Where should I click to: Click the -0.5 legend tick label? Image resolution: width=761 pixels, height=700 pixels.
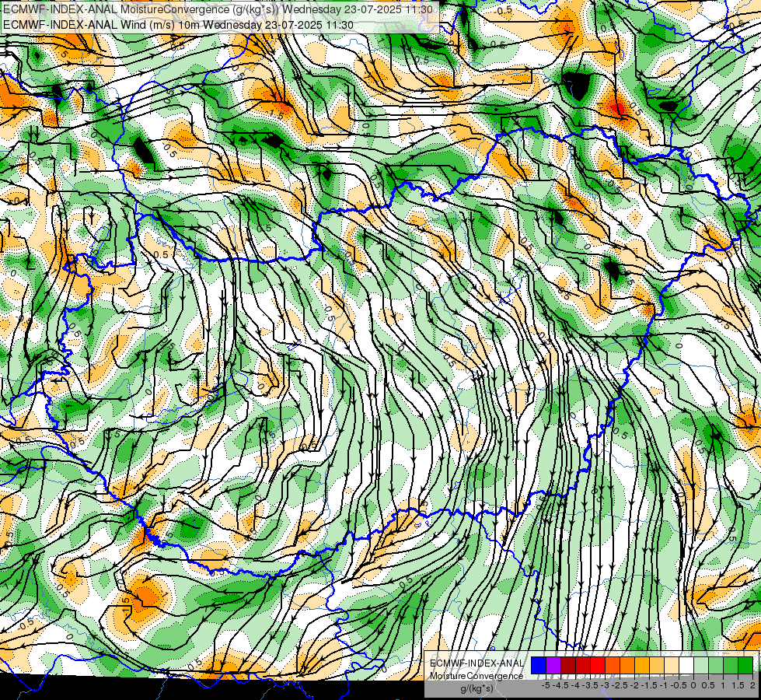679,685
